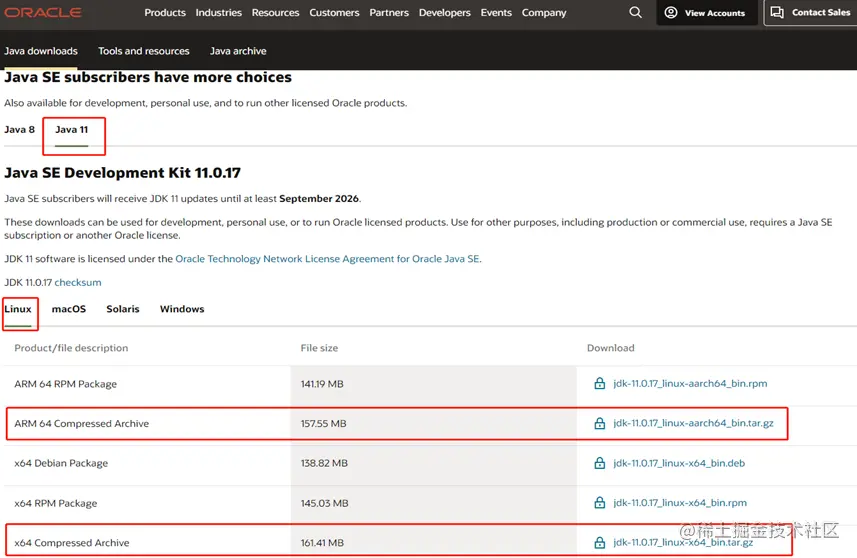Click the Contact Sales chat icon
Image resolution: width=857 pixels, height=558 pixels.
(777, 13)
